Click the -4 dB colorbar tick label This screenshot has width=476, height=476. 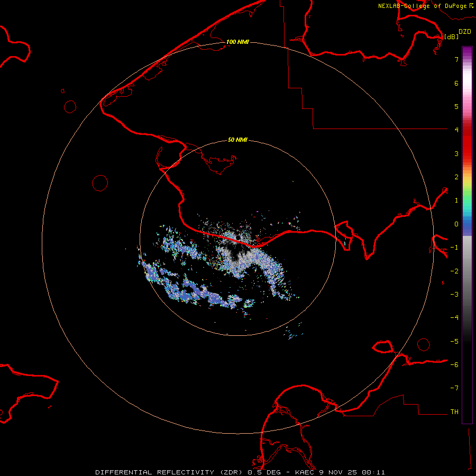coord(454,317)
